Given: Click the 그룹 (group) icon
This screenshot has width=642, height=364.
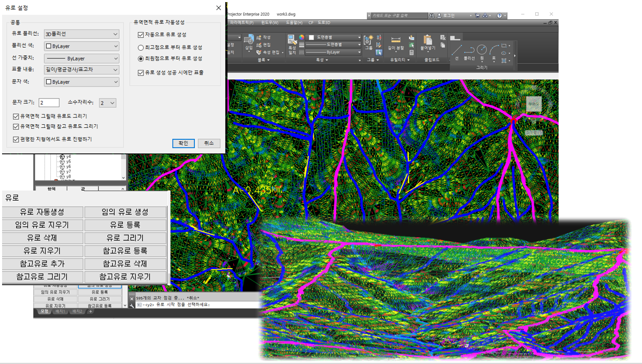Looking at the screenshot, I should tap(368, 39).
